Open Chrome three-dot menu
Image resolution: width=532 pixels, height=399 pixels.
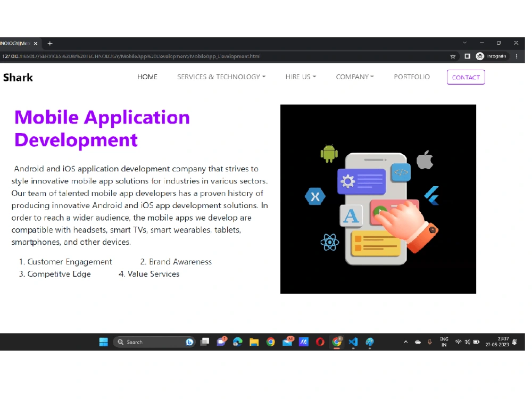[x=517, y=56]
